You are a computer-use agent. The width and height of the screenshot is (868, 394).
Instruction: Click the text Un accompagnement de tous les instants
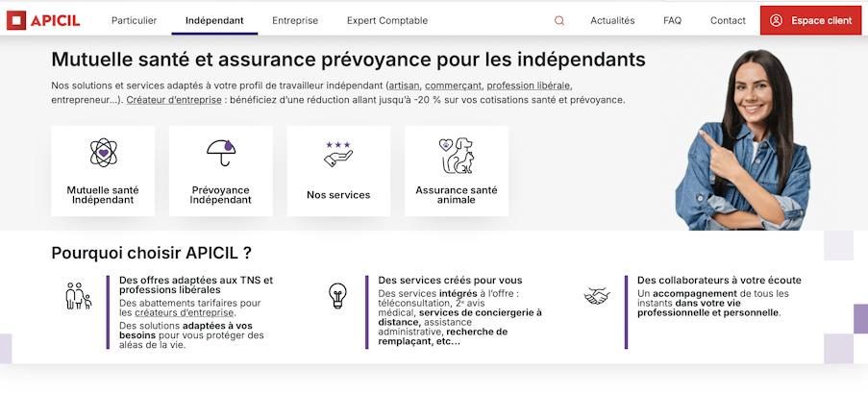coord(713,298)
